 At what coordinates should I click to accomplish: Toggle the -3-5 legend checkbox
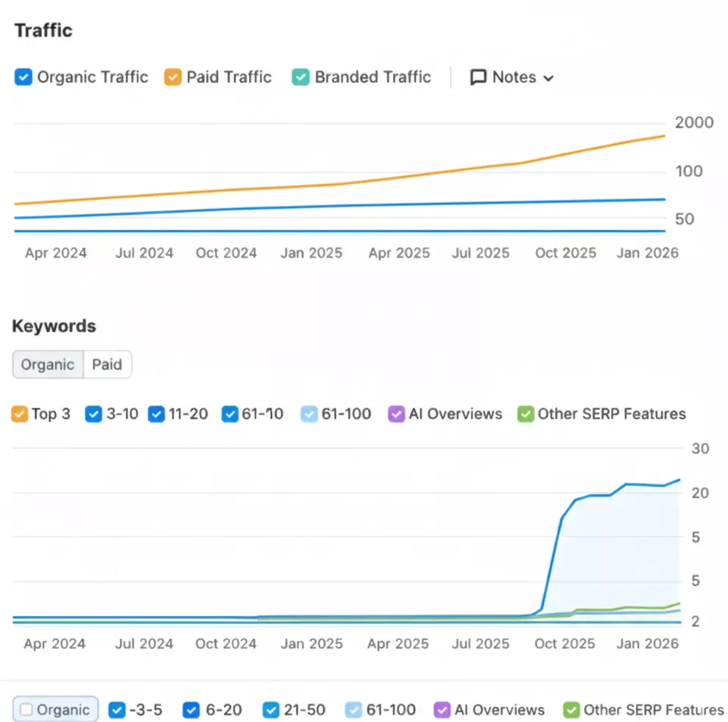(x=116, y=710)
